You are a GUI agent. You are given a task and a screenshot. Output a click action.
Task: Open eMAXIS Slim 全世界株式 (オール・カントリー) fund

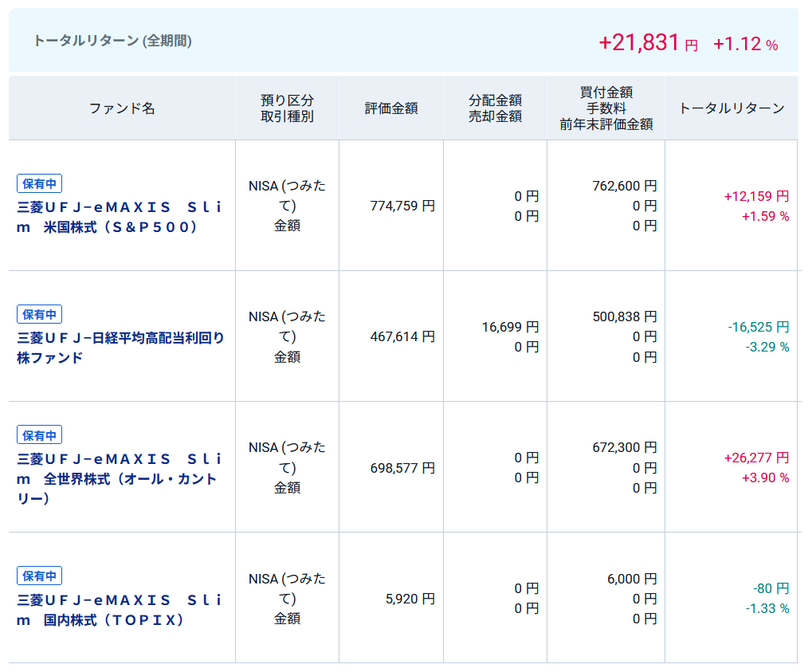[120, 478]
